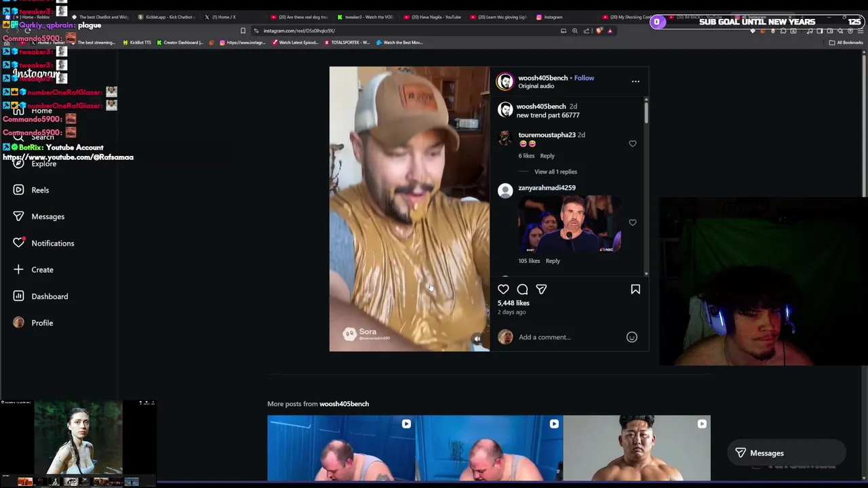Switch to the Kicklet.app browser tab
The image size is (868, 488).
pos(166,17)
